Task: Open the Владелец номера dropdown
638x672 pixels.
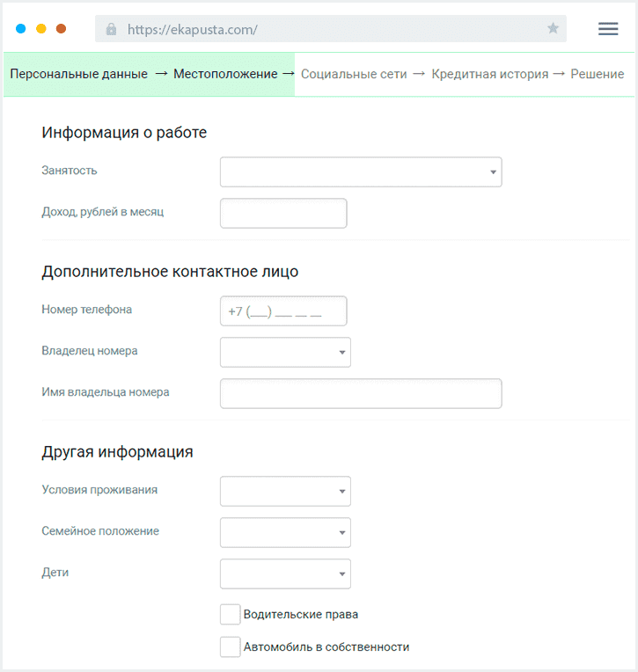Action: pyautogui.click(x=285, y=353)
